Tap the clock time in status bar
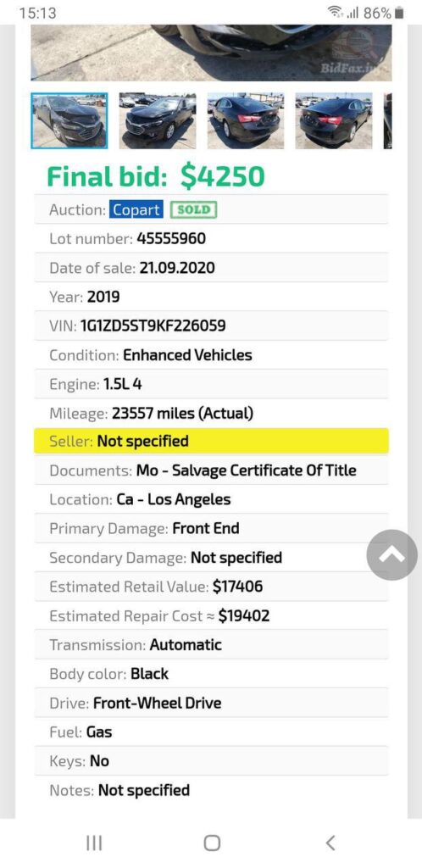The image size is (422, 868). point(37,13)
